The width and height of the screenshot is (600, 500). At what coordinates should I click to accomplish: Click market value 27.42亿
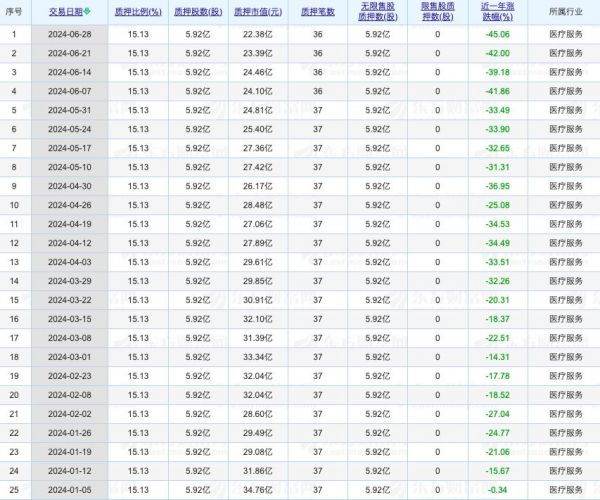coord(258,167)
